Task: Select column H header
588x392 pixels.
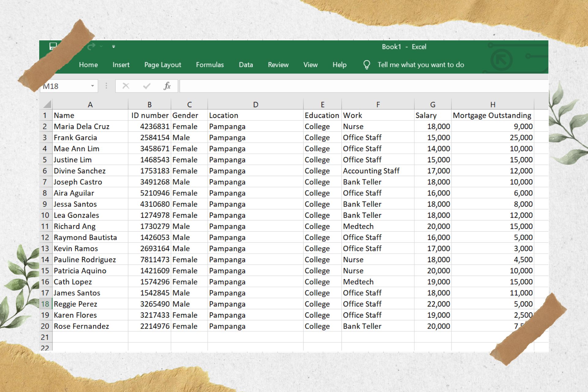Action: (x=492, y=104)
